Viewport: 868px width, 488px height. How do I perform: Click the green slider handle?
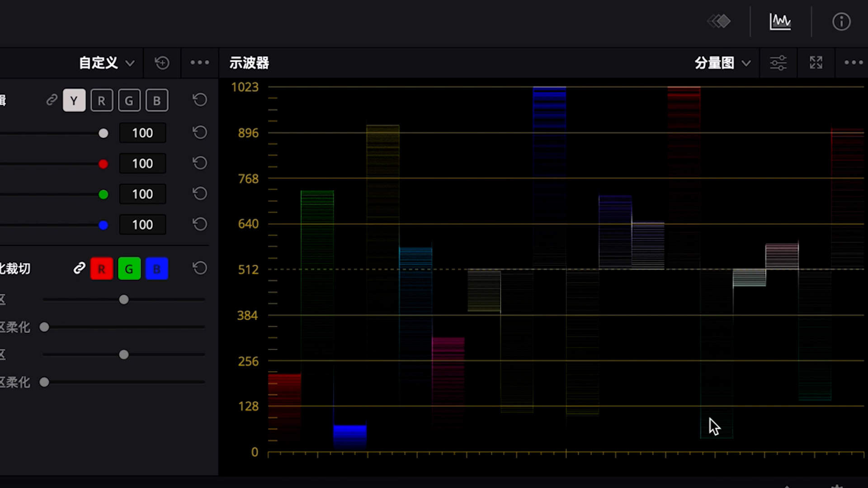coord(103,194)
